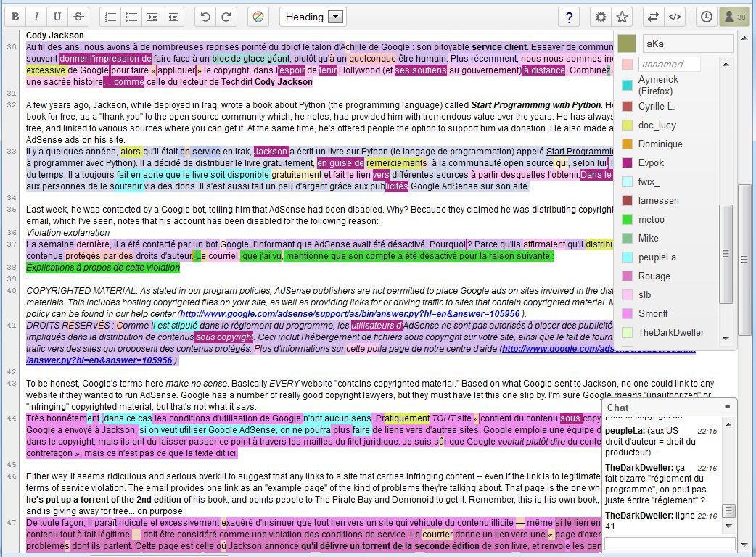Open the embed code button

675,17
